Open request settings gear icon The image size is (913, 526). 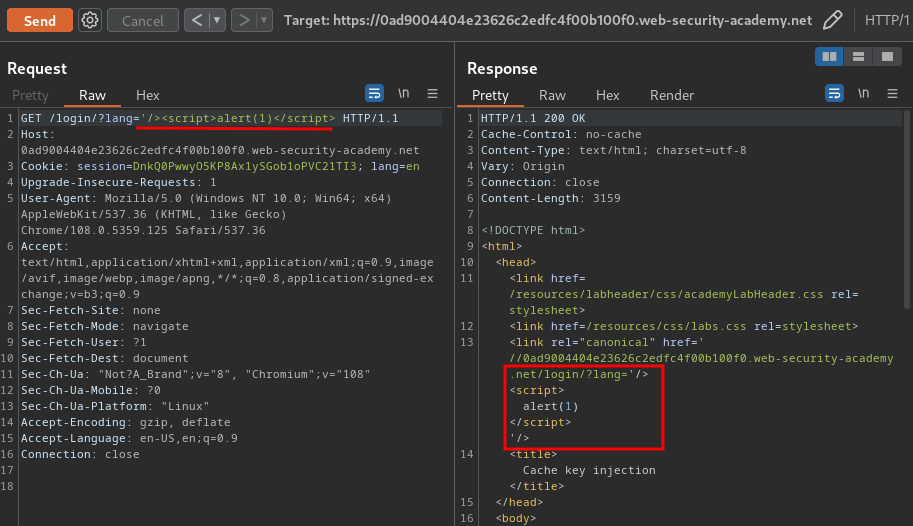[90, 20]
